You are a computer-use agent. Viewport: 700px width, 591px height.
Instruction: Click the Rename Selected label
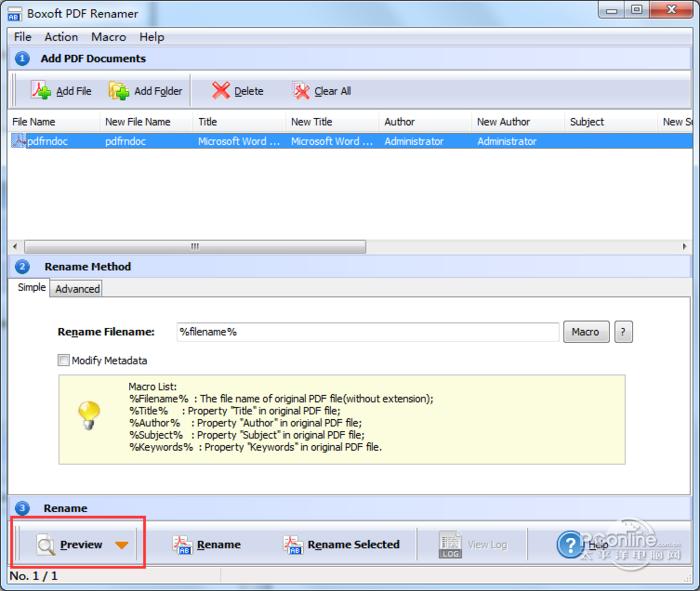click(x=354, y=545)
